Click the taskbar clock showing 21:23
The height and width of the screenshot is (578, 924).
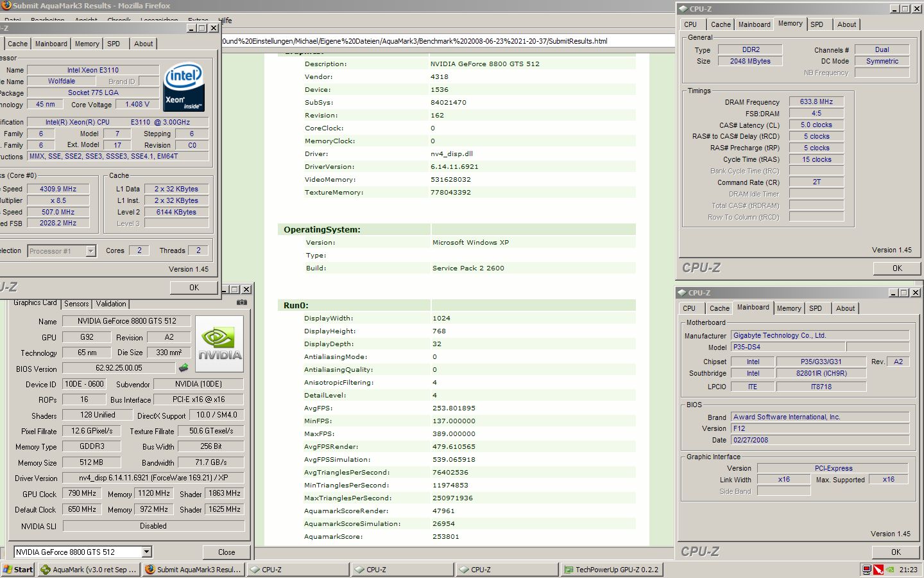(908, 570)
